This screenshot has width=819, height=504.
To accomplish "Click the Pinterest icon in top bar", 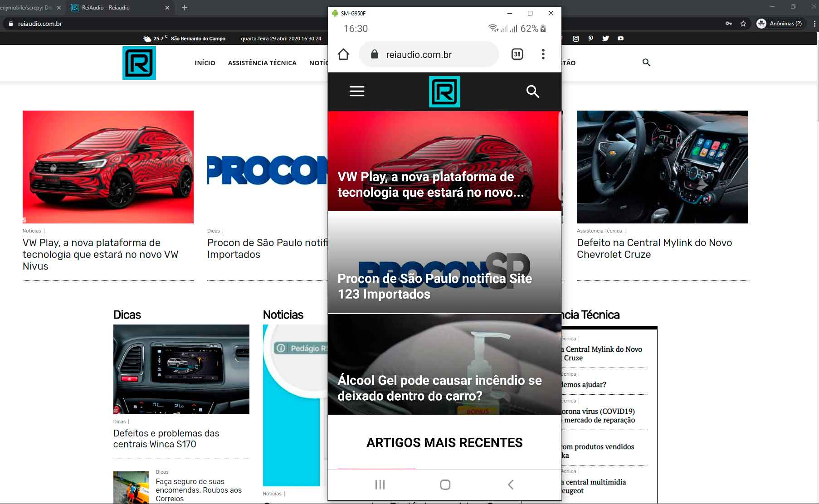I will tap(590, 39).
